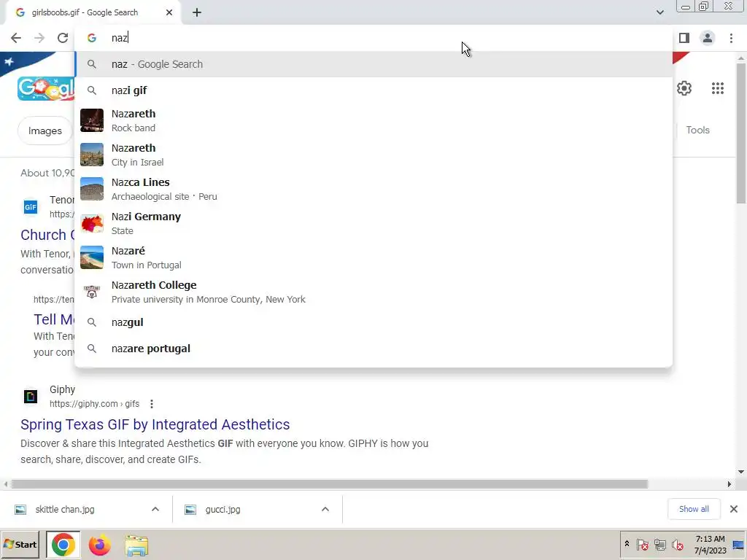Viewport: 747px width, 560px height.
Task: Select the Nazareth College suggestion
Action: point(373,292)
